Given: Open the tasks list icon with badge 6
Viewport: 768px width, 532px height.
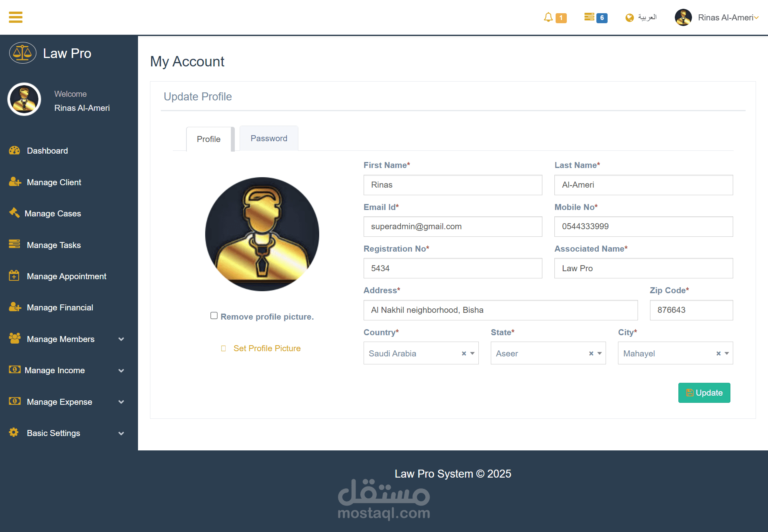Looking at the screenshot, I should (589, 17).
